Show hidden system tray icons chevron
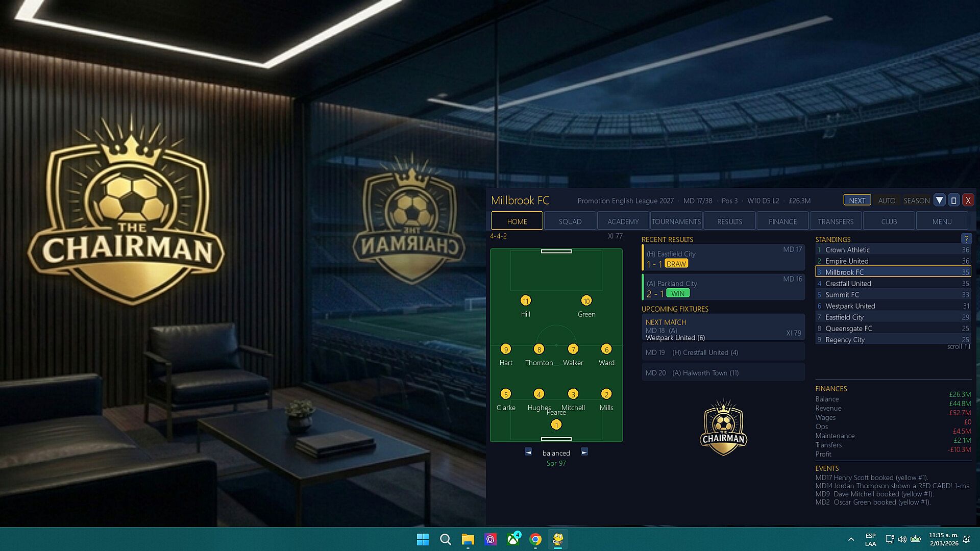This screenshot has height=551, width=980. coord(851,539)
